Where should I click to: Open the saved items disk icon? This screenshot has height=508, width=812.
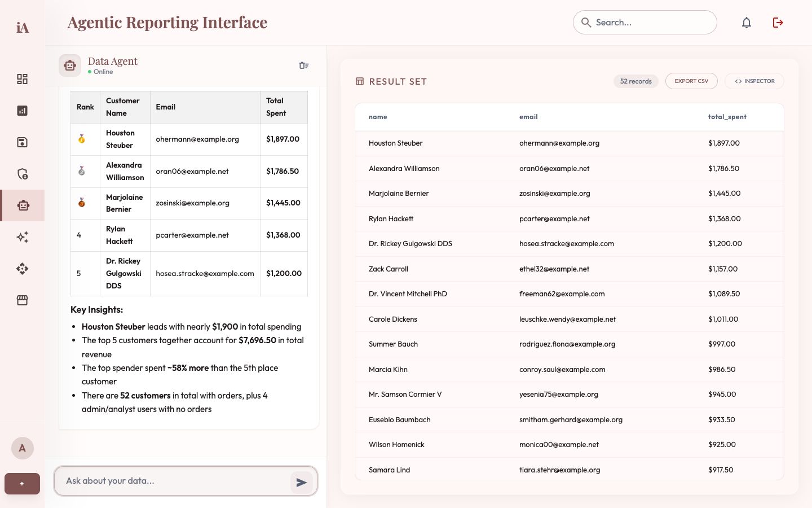pyautogui.click(x=22, y=142)
